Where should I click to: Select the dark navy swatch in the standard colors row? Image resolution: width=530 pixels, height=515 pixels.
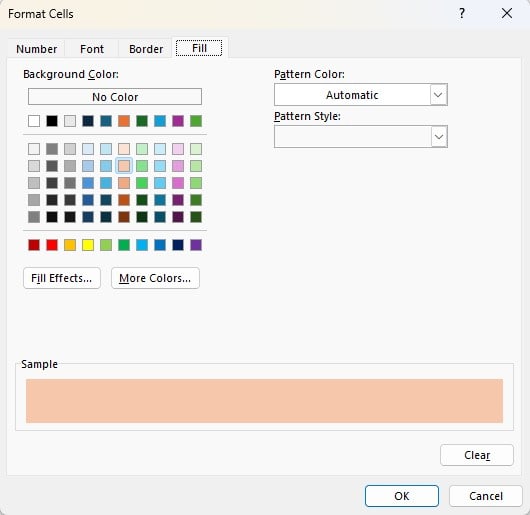(178, 245)
